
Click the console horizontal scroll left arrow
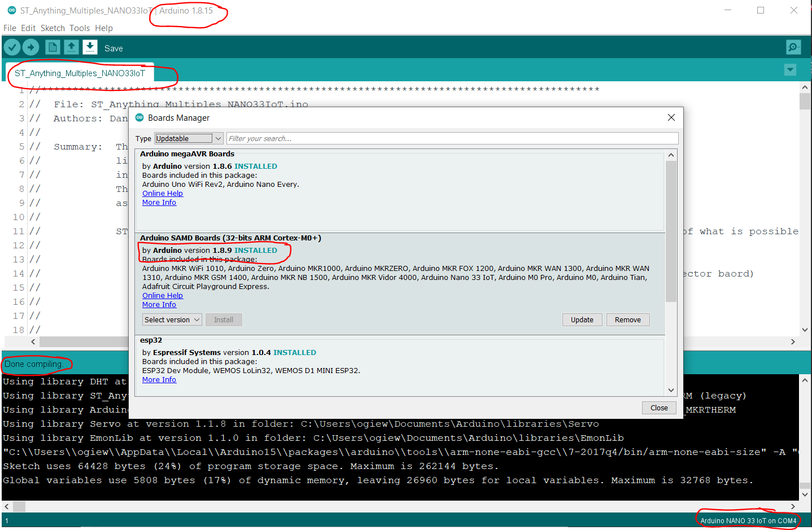(7, 507)
